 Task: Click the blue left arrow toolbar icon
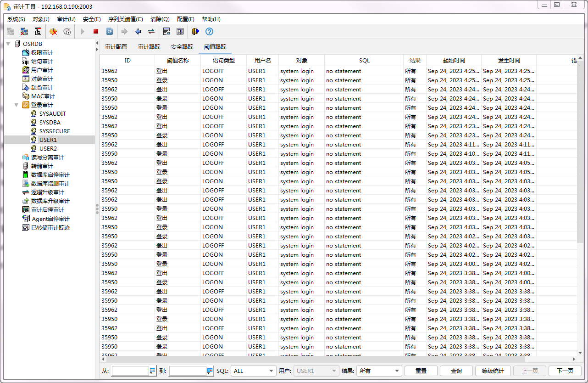(x=138, y=32)
